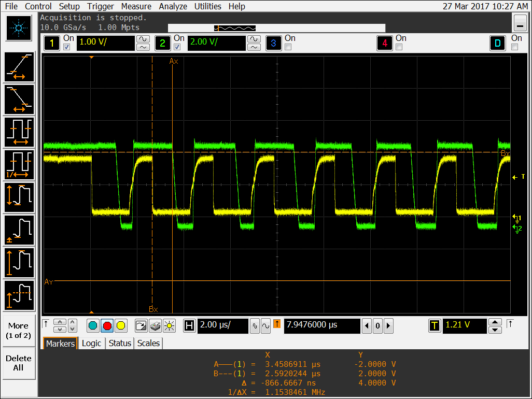This screenshot has height=399, width=532.
Task: Switch to the Scales tab
Action: click(148, 344)
